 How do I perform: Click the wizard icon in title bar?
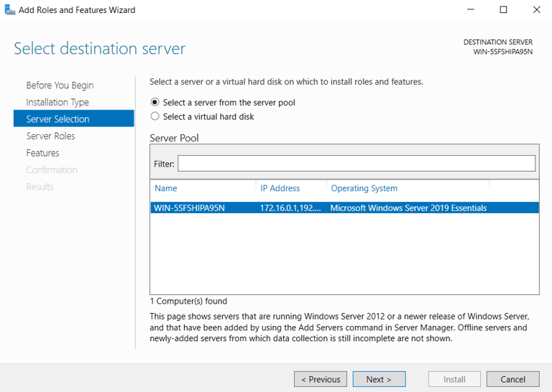point(9,10)
